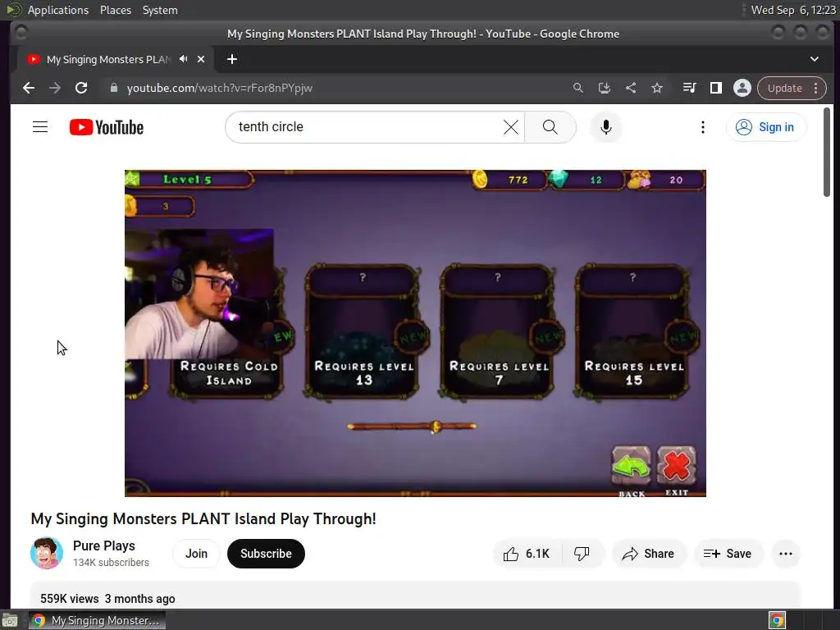Clear the search query with X
The image size is (840, 630).
511,127
